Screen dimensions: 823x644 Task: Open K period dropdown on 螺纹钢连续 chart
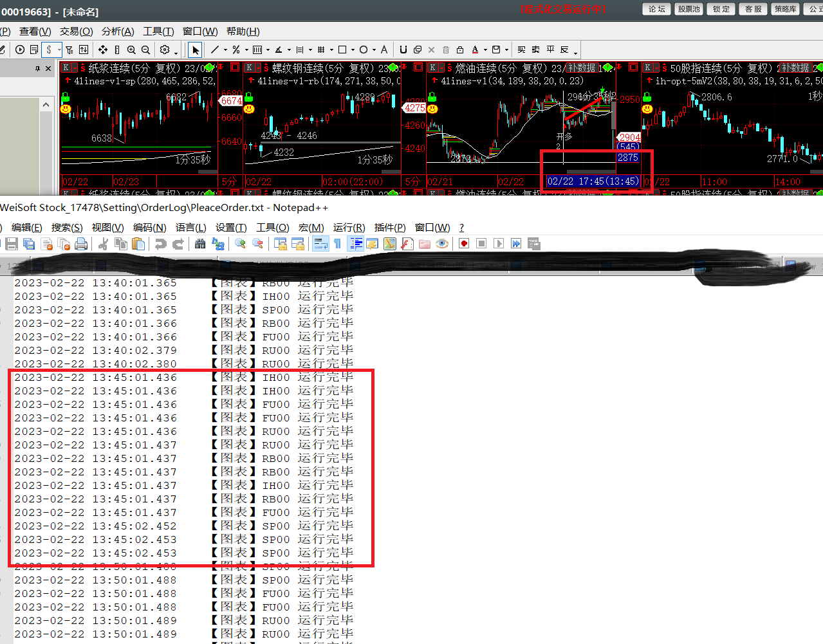pyautogui.click(x=258, y=68)
